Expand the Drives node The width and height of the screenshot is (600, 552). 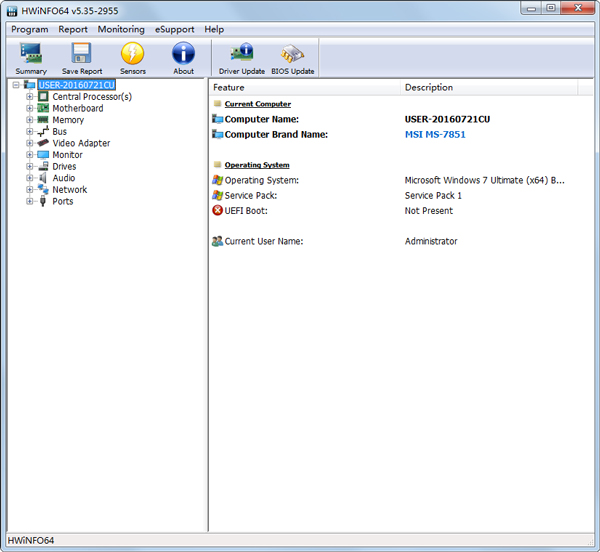tap(29, 166)
